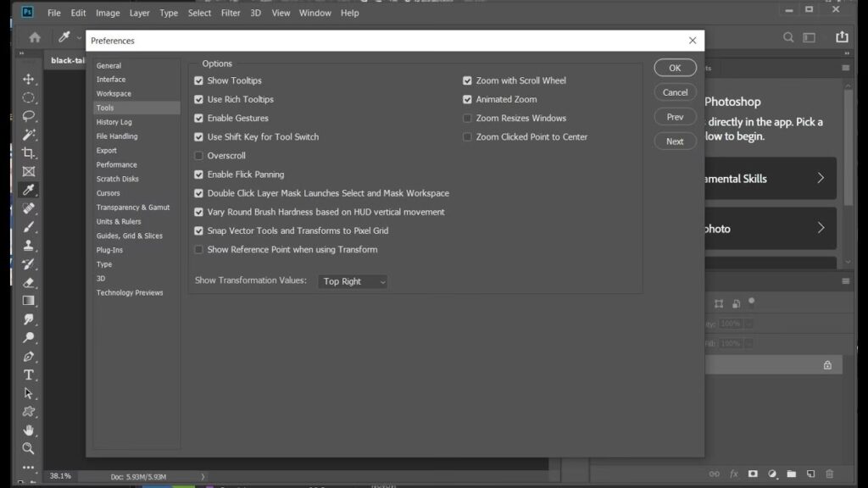Select the Move tool

(29, 79)
